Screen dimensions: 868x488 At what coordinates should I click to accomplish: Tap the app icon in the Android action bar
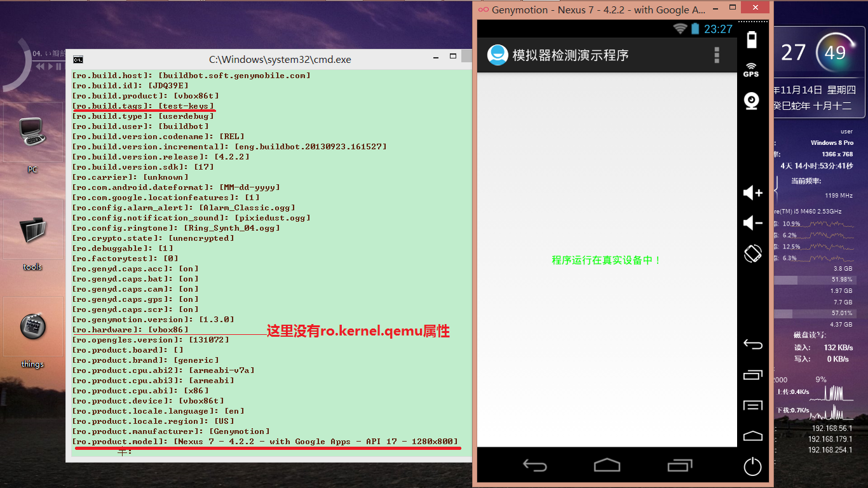pyautogui.click(x=498, y=55)
